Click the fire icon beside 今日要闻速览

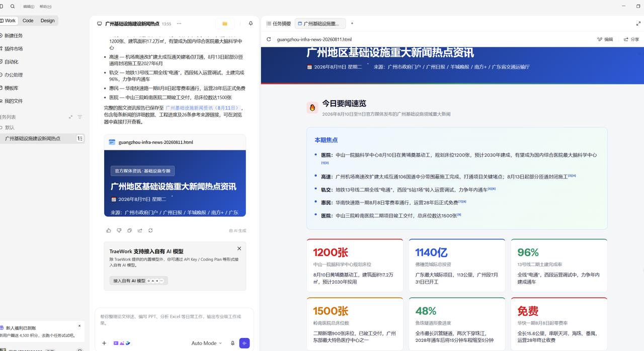click(312, 107)
